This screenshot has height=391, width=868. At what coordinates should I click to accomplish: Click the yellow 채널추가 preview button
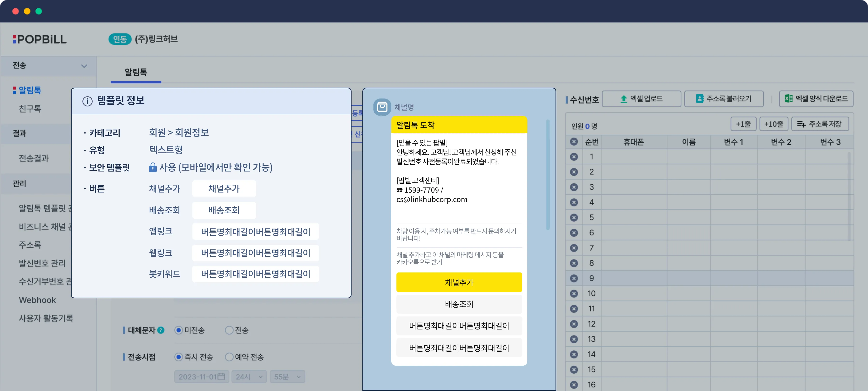coord(459,282)
